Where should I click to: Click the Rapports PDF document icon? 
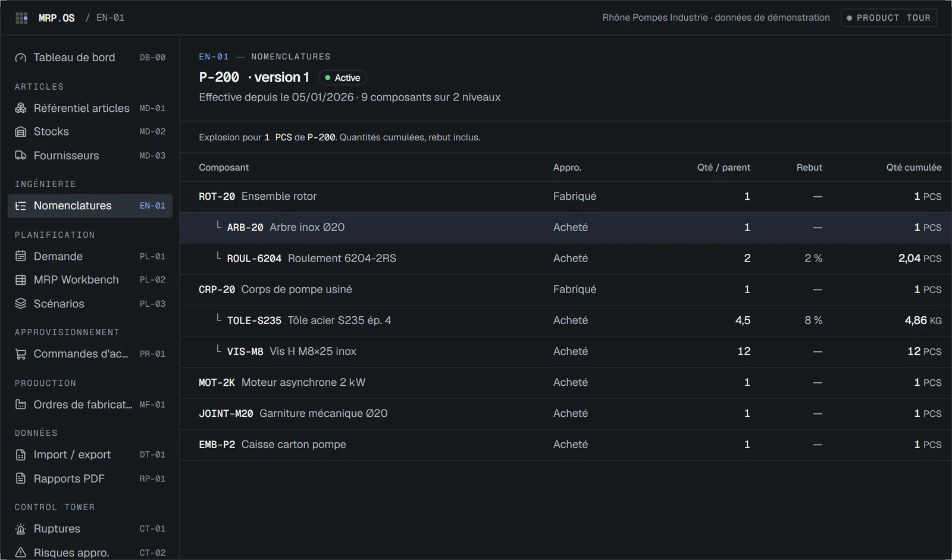coord(21,479)
